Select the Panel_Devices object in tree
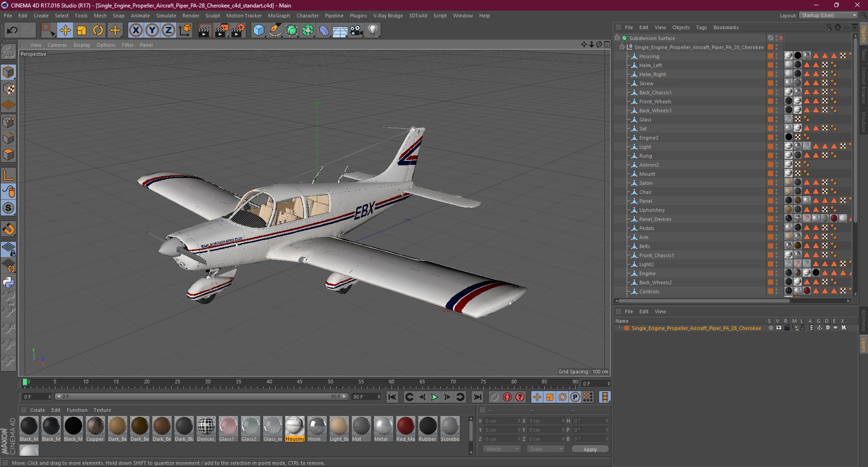 point(655,219)
